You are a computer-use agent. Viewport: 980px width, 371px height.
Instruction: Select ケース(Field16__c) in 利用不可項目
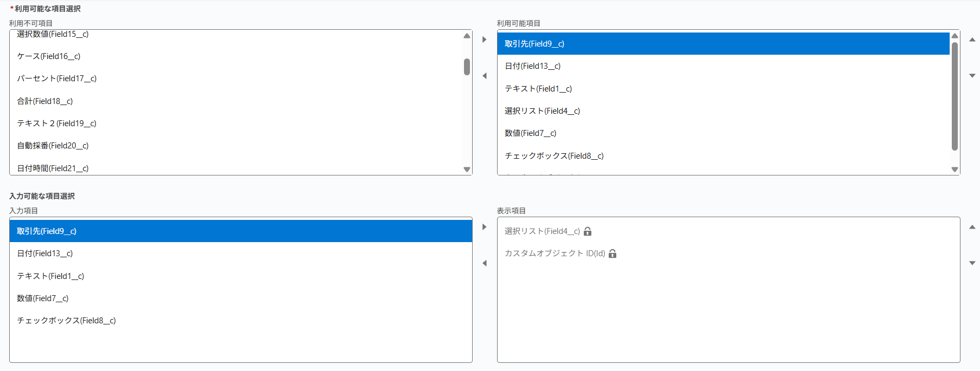point(49,56)
